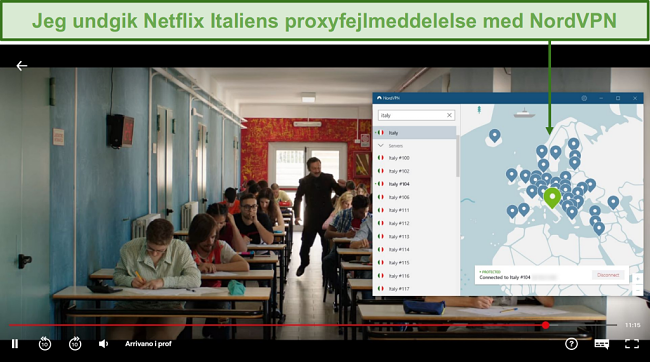Close the NordVPN window
650x362 pixels.
(x=635, y=98)
